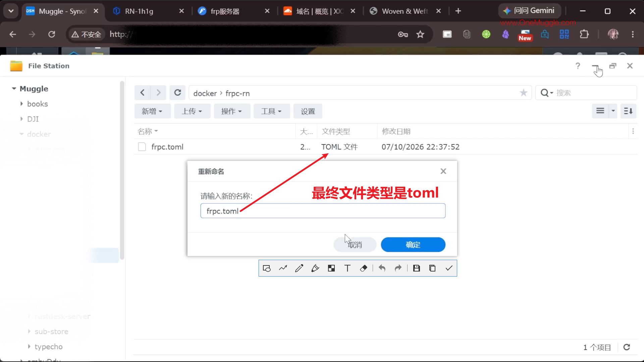Open browser extensions puzzle icon
The image size is (644, 362).
pyautogui.click(x=584, y=34)
